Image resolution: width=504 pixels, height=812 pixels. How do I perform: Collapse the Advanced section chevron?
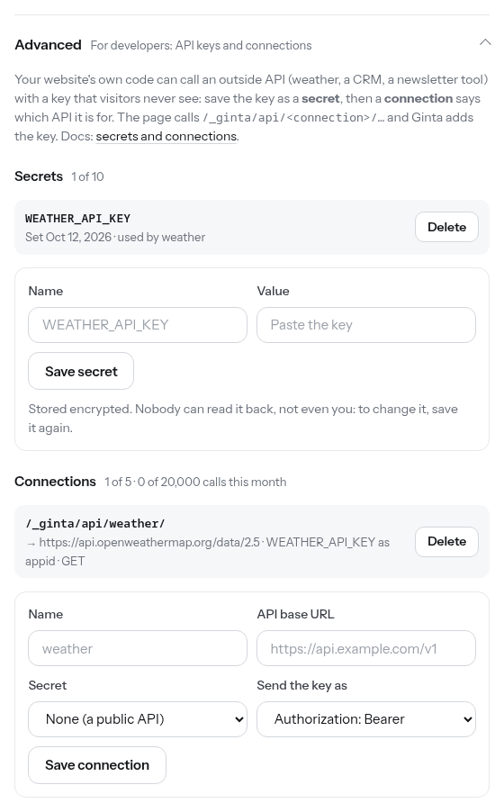click(485, 42)
